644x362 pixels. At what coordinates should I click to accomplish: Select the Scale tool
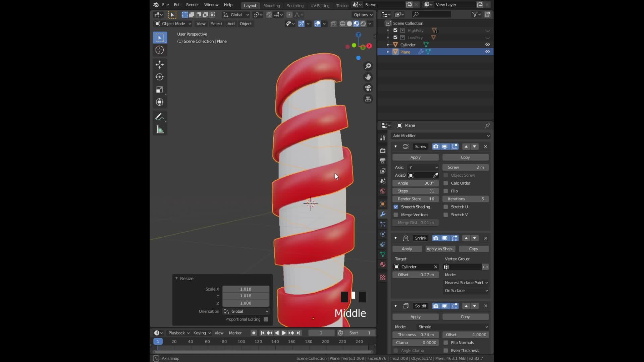click(160, 89)
